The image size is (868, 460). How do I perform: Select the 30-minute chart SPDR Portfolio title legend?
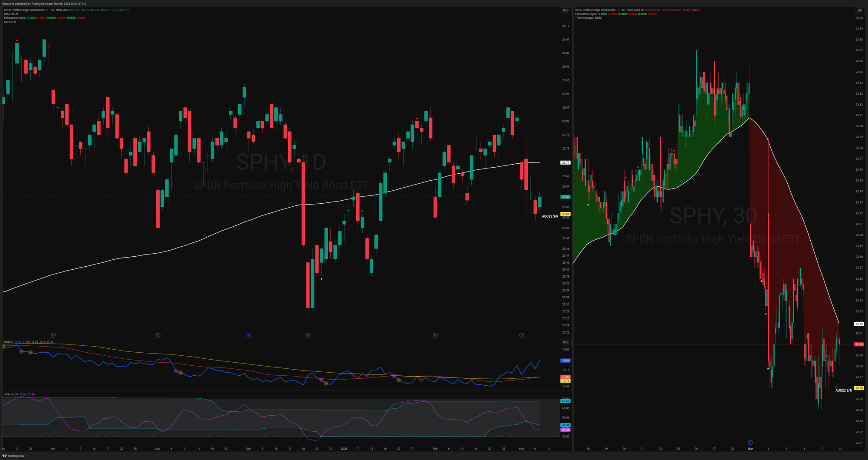608,10
